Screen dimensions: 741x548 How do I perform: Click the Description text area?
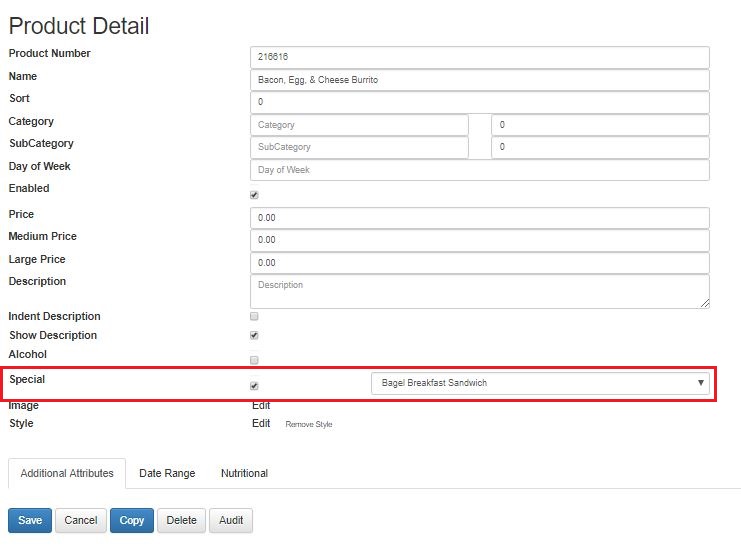(480, 292)
